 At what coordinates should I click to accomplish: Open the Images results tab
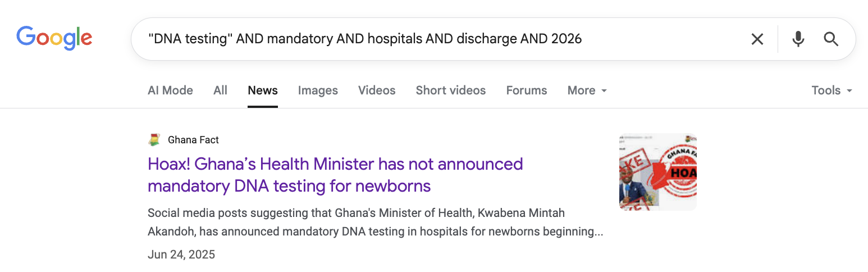tap(318, 90)
